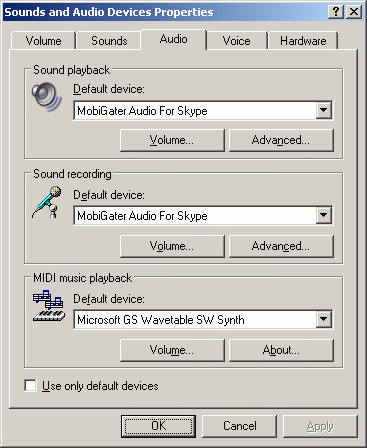Enable Use only default devices checkbox
This screenshot has width=367, height=448.
pos(31,386)
